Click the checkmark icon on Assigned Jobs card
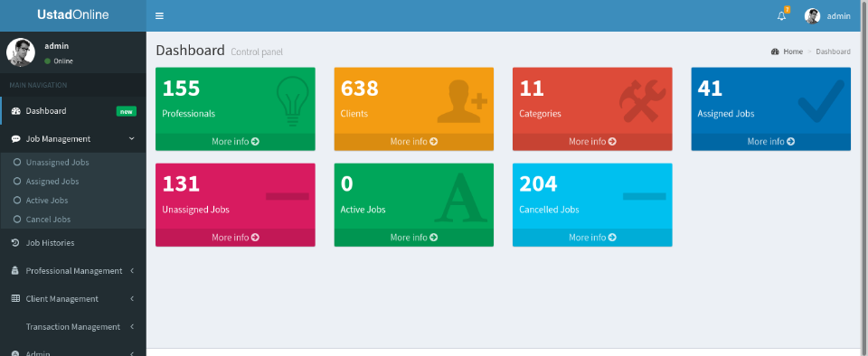Image resolution: width=868 pixels, height=356 pixels. click(822, 100)
